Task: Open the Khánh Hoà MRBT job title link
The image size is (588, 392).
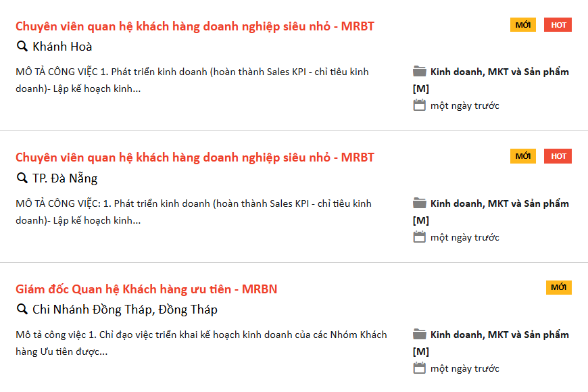Action: tap(195, 26)
